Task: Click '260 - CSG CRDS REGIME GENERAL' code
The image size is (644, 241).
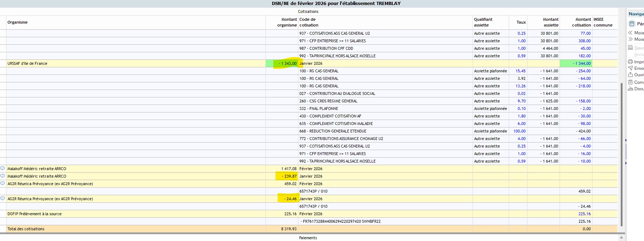Action: (x=328, y=101)
